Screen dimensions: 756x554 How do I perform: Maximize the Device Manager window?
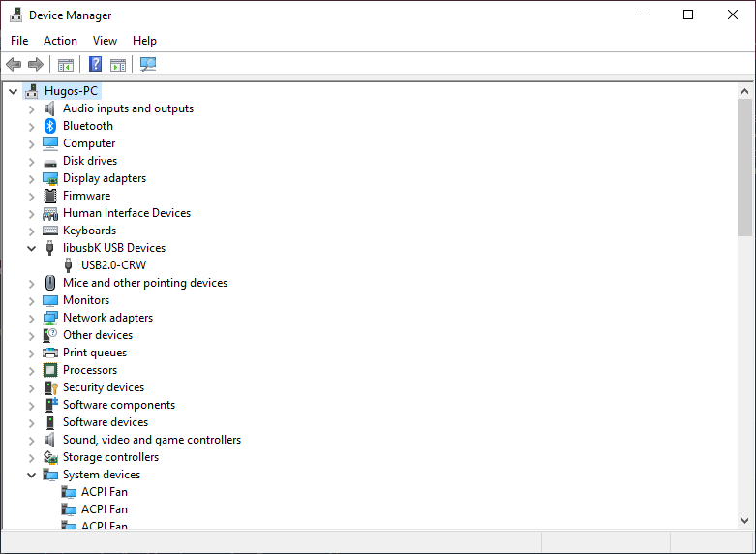point(688,15)
